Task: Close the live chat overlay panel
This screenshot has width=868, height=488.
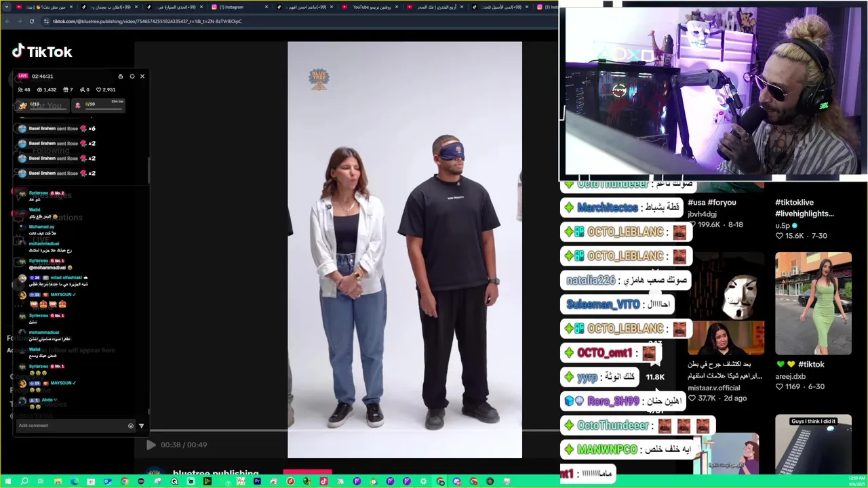Action: pyautogui.click(x=142, y=76)
